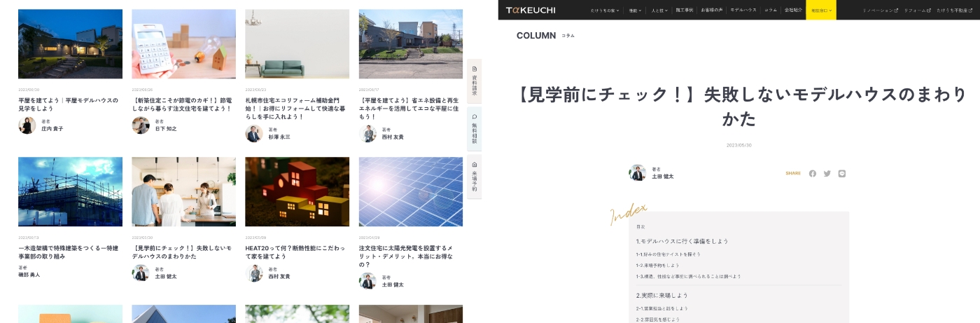Click the author avatar beside the SHARE row

637,172
